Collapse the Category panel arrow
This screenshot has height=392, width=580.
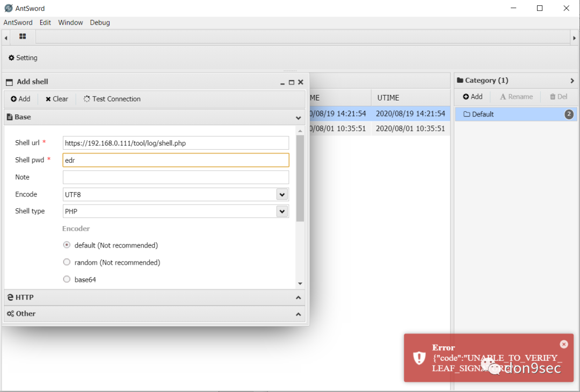point(572,81)
